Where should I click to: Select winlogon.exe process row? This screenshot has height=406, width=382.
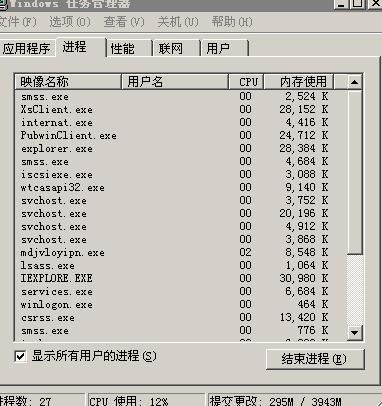pyautogui.click(x=180, y=305)
